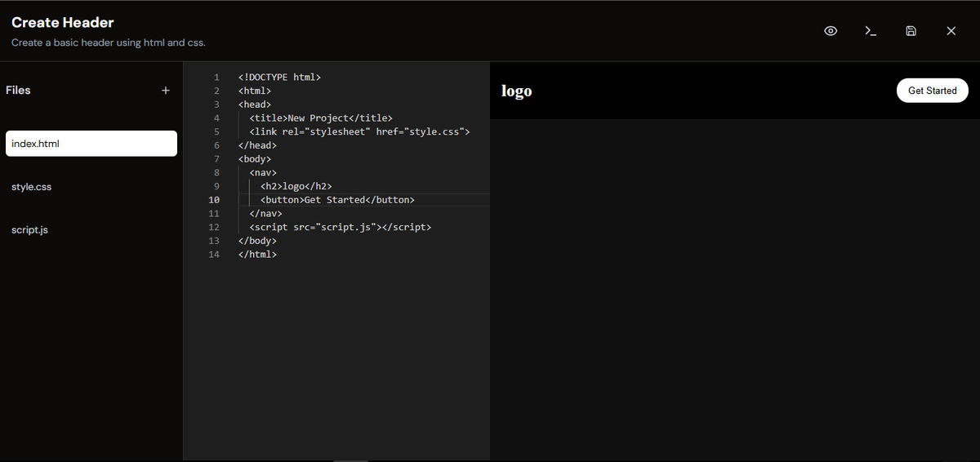Click the closing body tag line
The image size is (980, 462).
[x=257, y=241]
